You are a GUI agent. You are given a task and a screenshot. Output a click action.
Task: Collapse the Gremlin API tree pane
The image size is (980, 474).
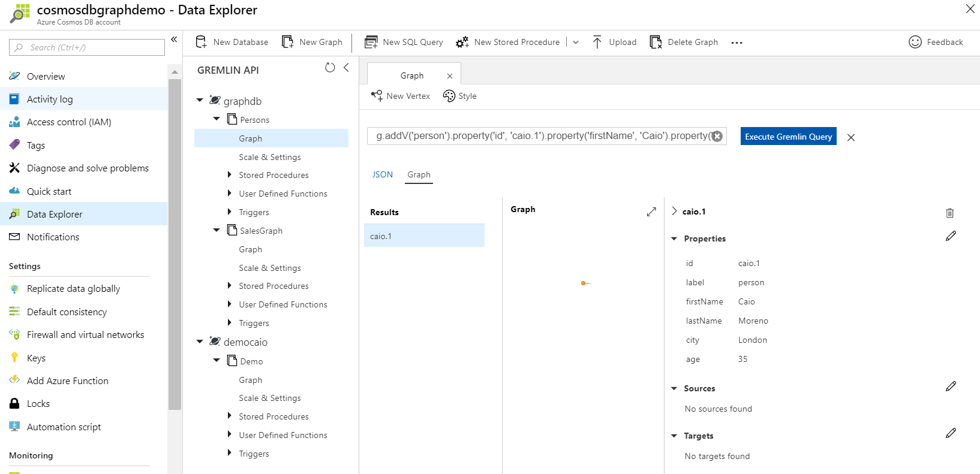click(346, 68)
